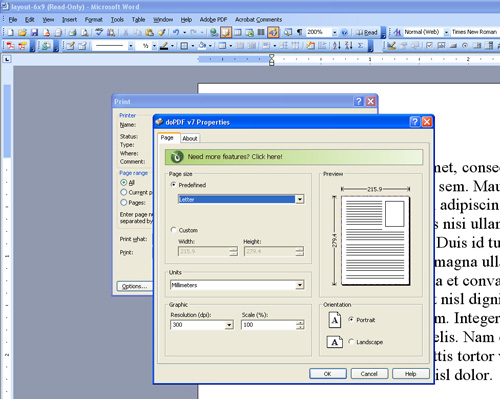Click the Read layout button in toolbar
The image size is (500, 399).
point(367,32)
